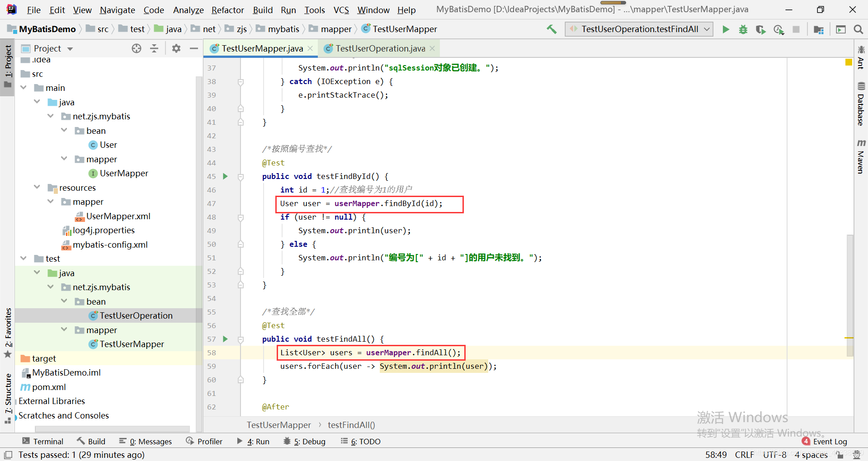Click the Build project hammer icon
868x461 pixels.
(x=552, y=29)
